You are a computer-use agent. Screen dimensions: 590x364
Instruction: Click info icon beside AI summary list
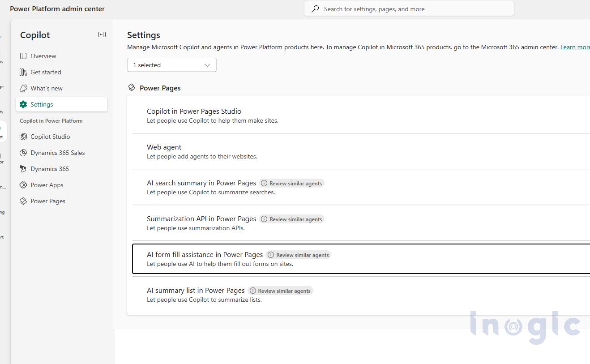252,291
